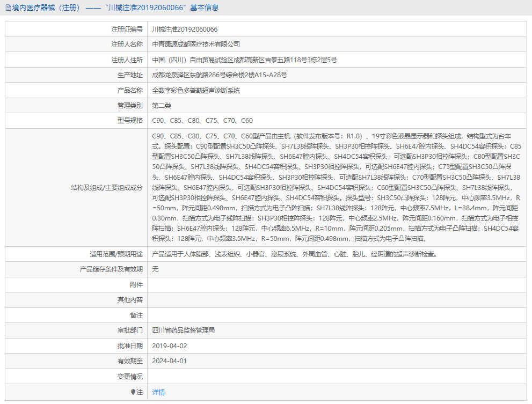Click the 有效期至 label cell
532x404 pixels.
[76, 361]
